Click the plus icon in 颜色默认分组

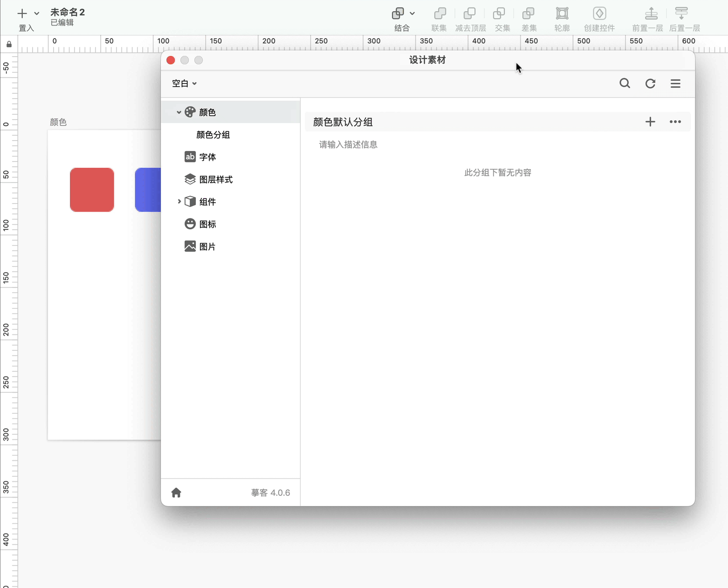pos(650,122)
